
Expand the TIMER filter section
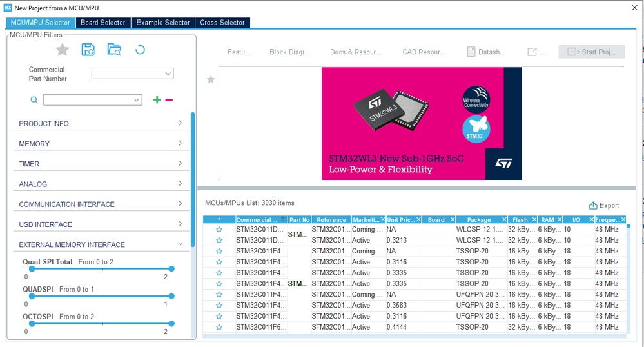(101, 164)
